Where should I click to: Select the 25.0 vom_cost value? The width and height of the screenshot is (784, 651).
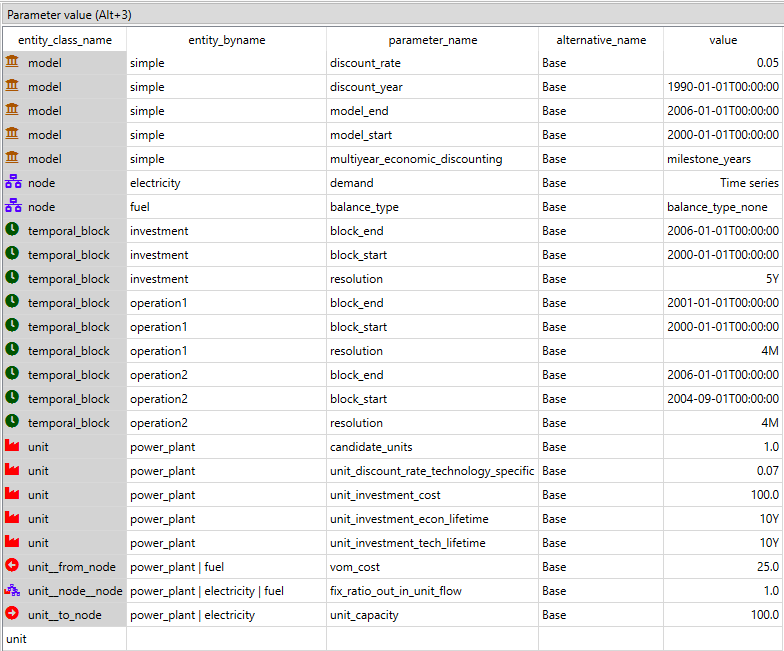pyautogui.click(x=723, y=567)
